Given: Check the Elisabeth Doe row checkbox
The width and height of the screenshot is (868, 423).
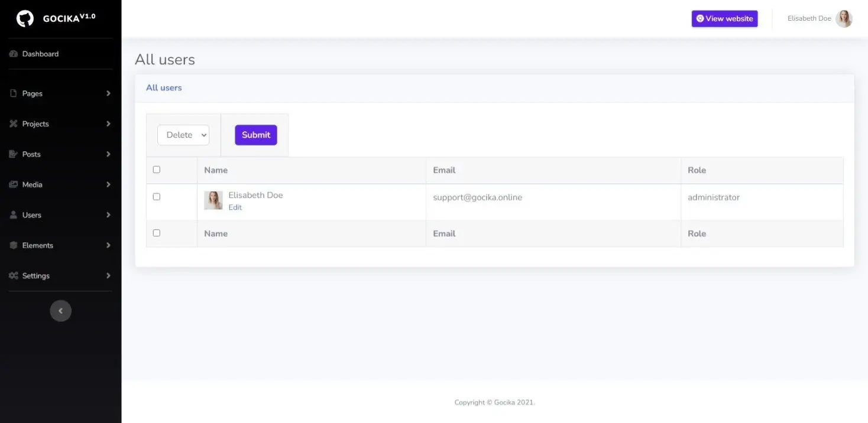Looking at the screenshot, I should pos(157,197).
